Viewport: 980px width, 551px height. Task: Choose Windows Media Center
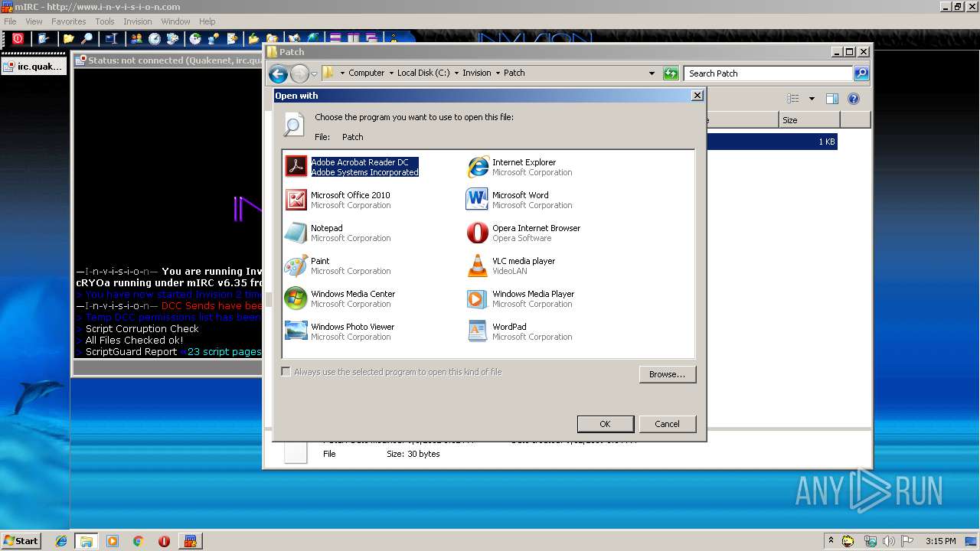340,298
